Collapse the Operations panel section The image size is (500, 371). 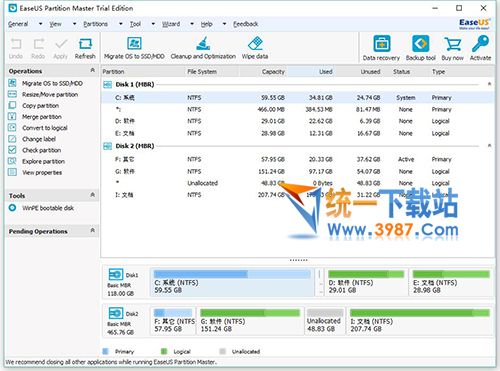click(93, 70)
